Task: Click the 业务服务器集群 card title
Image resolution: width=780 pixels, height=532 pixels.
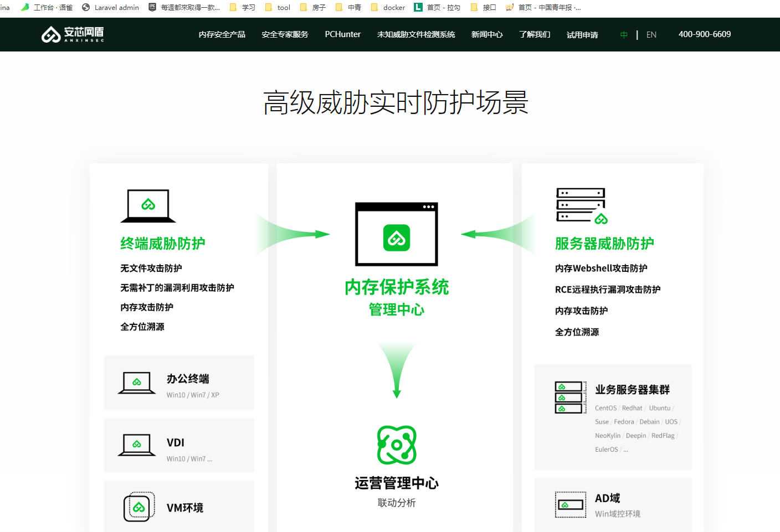Action: [633, 390]
